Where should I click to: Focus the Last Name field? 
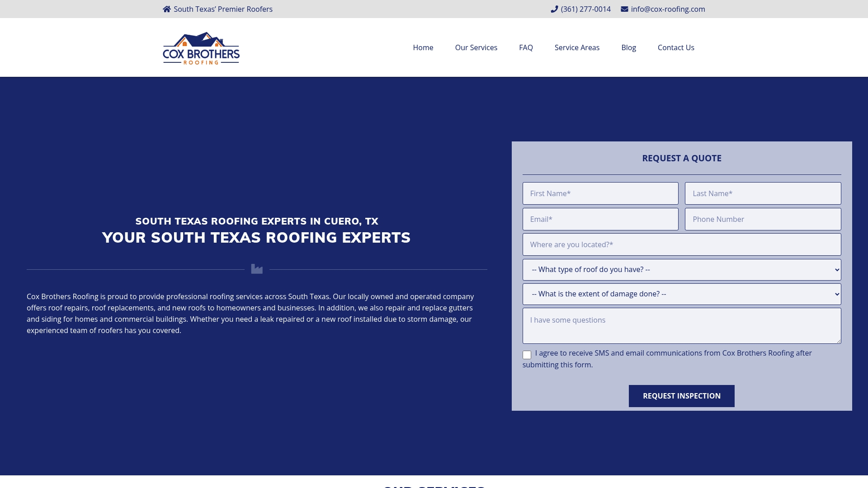pyautogui.click(x=763, y=193)
